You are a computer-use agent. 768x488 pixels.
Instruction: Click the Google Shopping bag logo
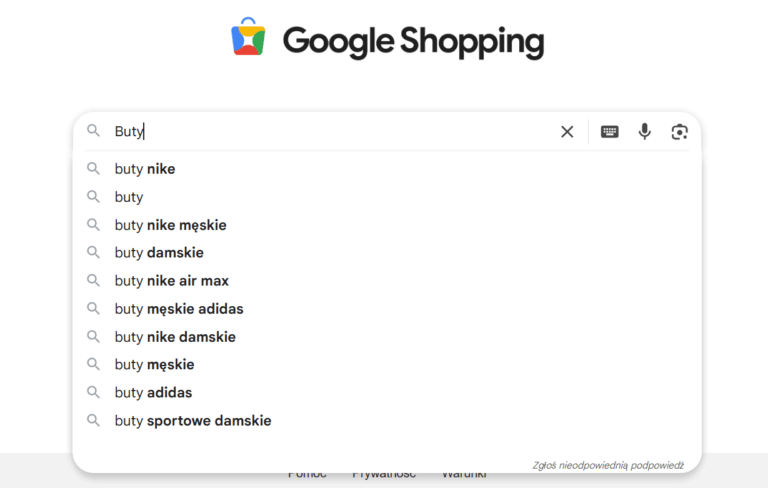pyautogui.click(x=248, y=38)
